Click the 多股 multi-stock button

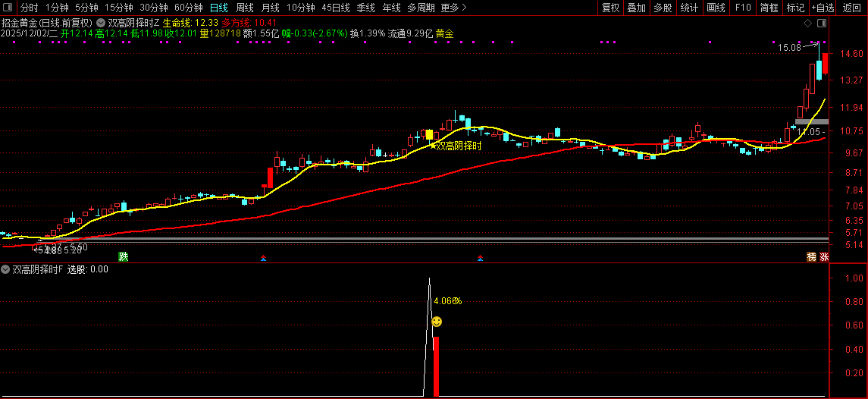pos(663,8)
